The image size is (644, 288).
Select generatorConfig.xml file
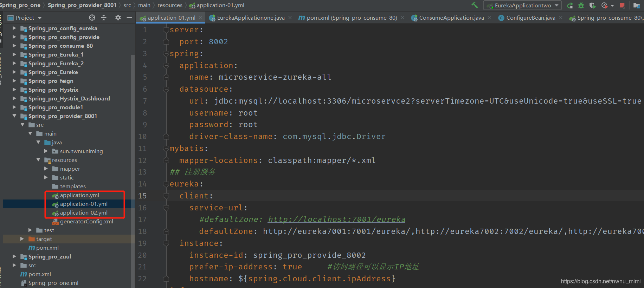coord(86,222)
